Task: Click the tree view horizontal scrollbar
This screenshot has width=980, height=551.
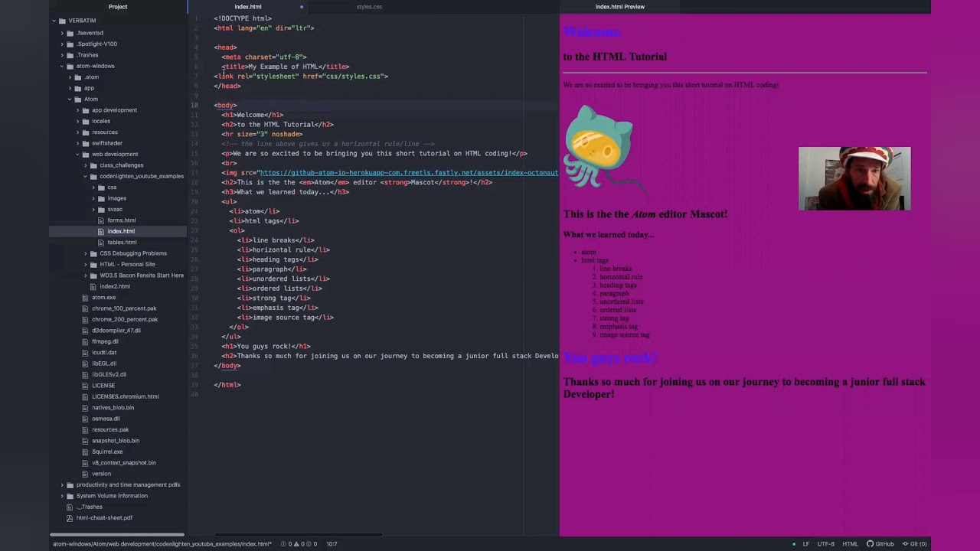Action: 117,534
